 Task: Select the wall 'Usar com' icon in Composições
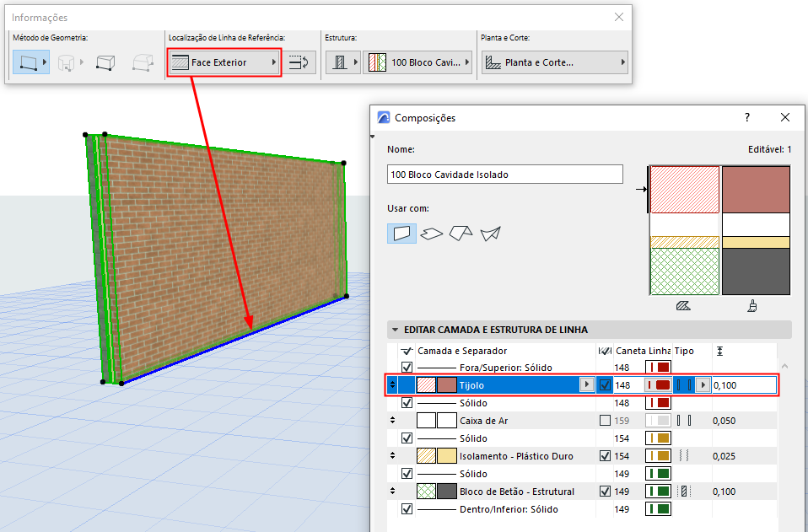click(x=401, y=234)
